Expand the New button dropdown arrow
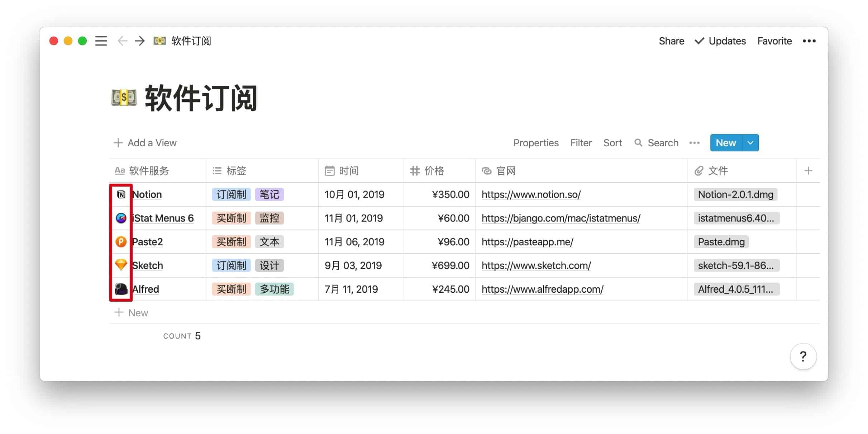 point(750,143)
